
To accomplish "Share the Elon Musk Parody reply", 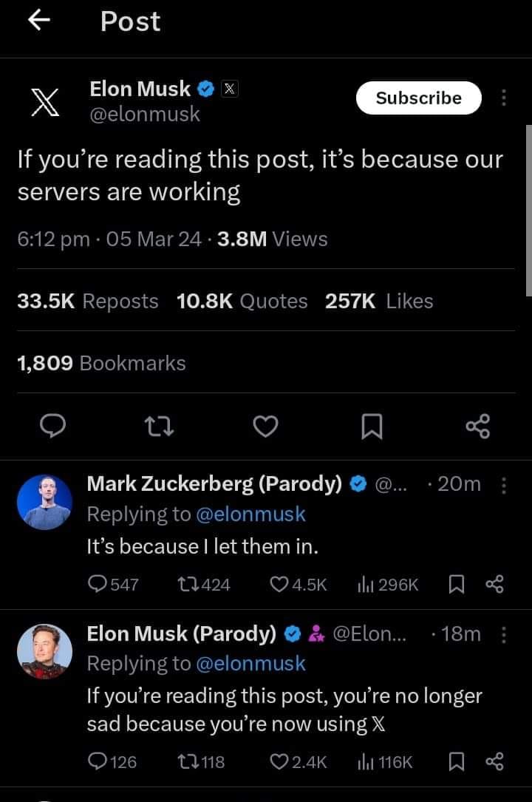I will point(494,761).
